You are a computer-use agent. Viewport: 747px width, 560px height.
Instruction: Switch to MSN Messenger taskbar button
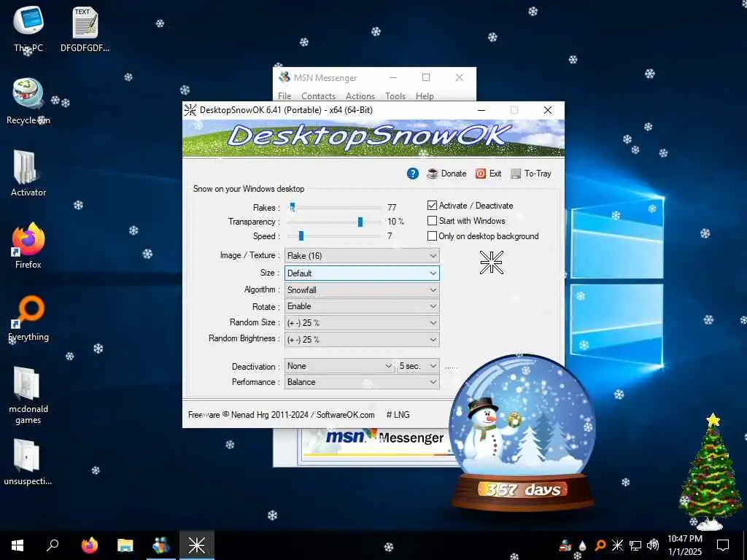coord(161,545)
